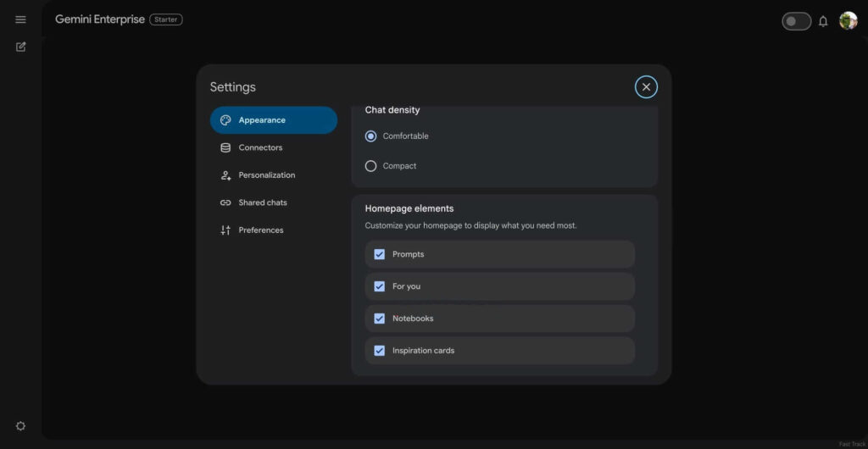The height and width of the screenshot is (449, 868).
Task: Uncheck the Prompts checkbox
Action: pos(380,254)
